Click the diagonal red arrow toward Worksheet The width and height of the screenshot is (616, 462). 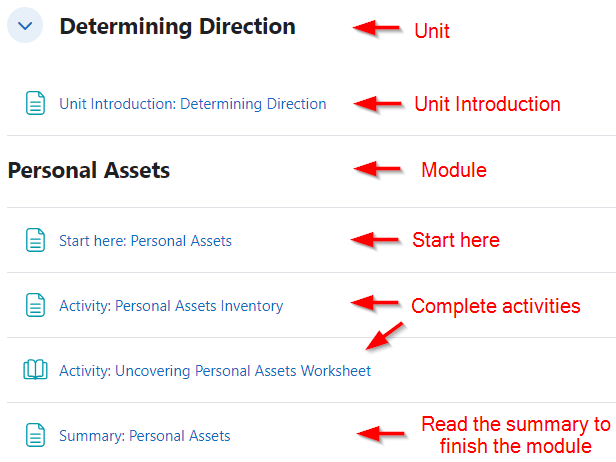click(x=385, y=336)
